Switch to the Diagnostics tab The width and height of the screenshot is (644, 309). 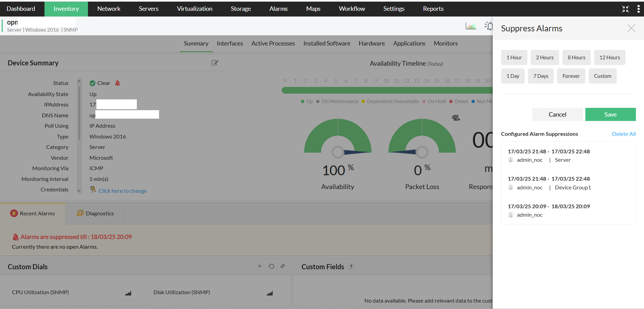[99, 213]
